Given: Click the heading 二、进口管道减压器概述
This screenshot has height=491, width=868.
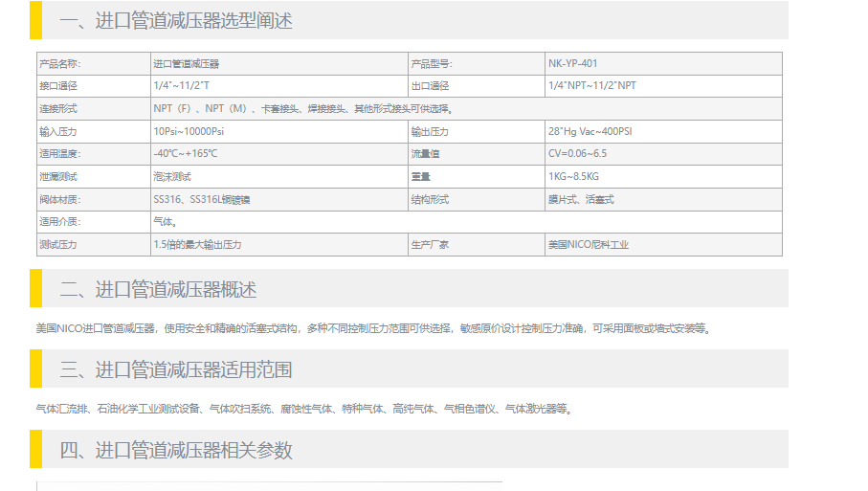Looking at the screenshot, I should tap(158, 289).
